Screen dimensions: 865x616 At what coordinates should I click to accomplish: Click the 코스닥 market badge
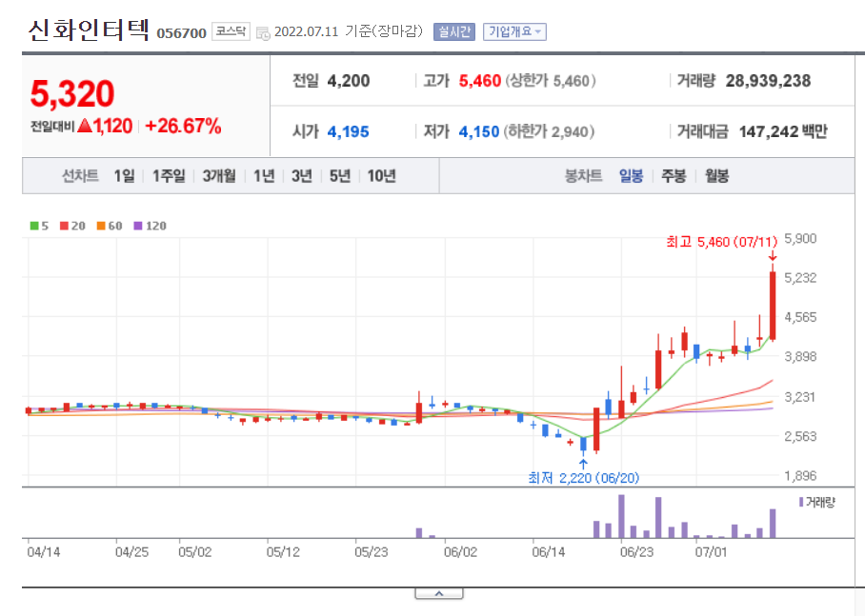coord(231,31)
